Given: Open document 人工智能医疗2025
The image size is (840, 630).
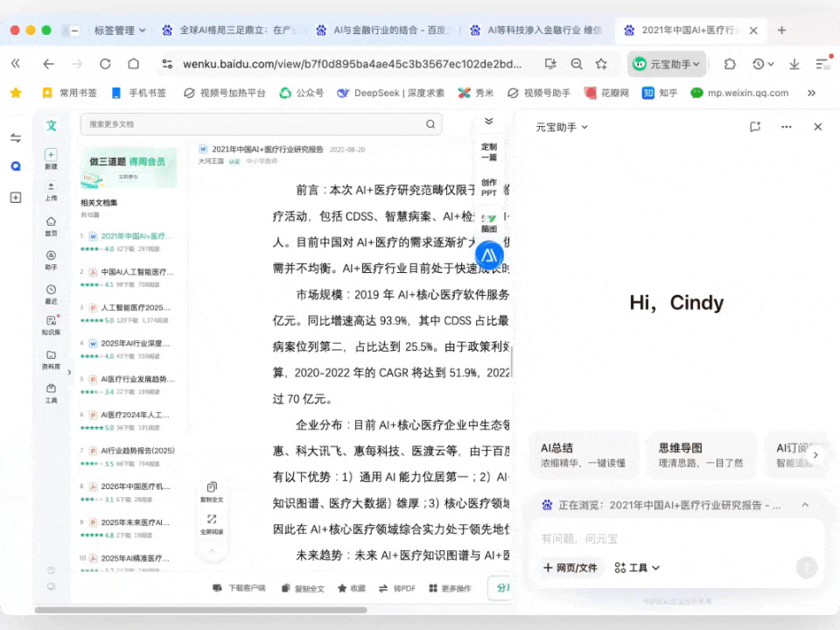Looking at the screenshot, I should pos(136,307).
